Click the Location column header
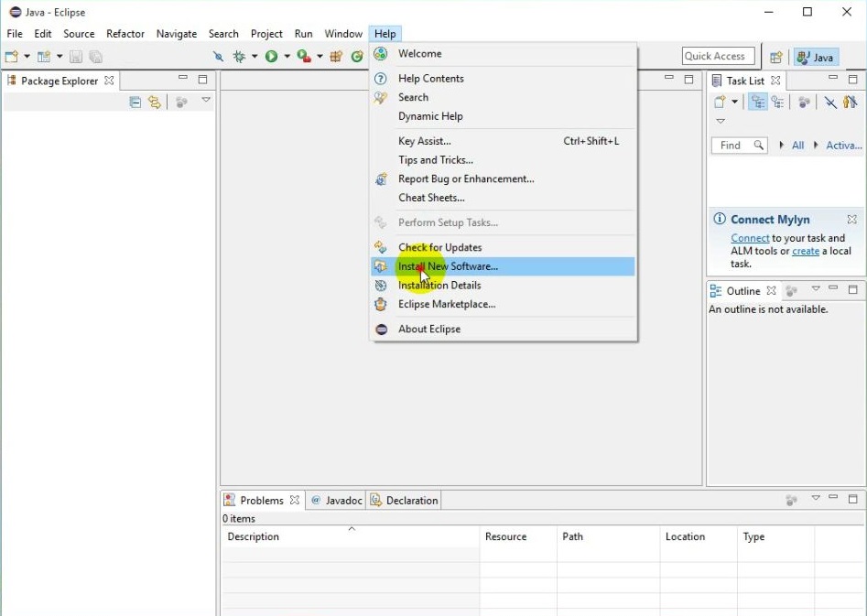The image size is (867, 616). tap(699, 536)
